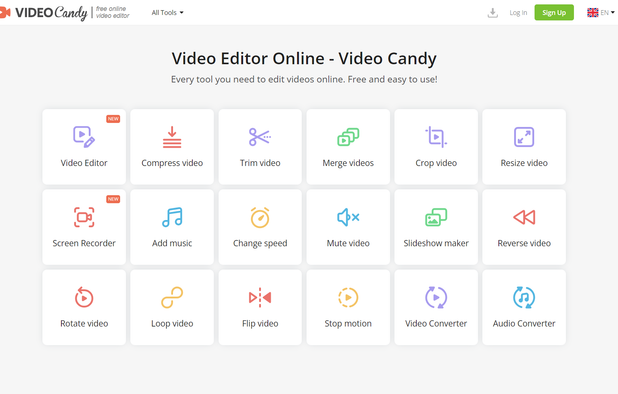Open the Video Editor tool icon
Image resolution: width=618 pixels, height=394 pixels.
[x=84, y=137]
